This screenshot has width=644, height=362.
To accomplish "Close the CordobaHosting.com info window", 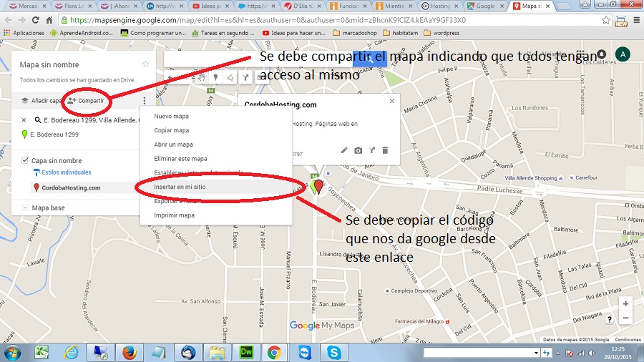I will pos(392,101).
